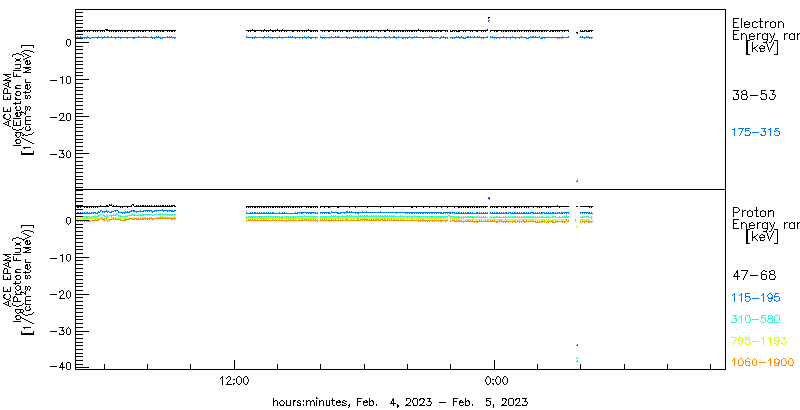
Task: Select the 310-580 proton energy label
Action: [x=756, y=319]
